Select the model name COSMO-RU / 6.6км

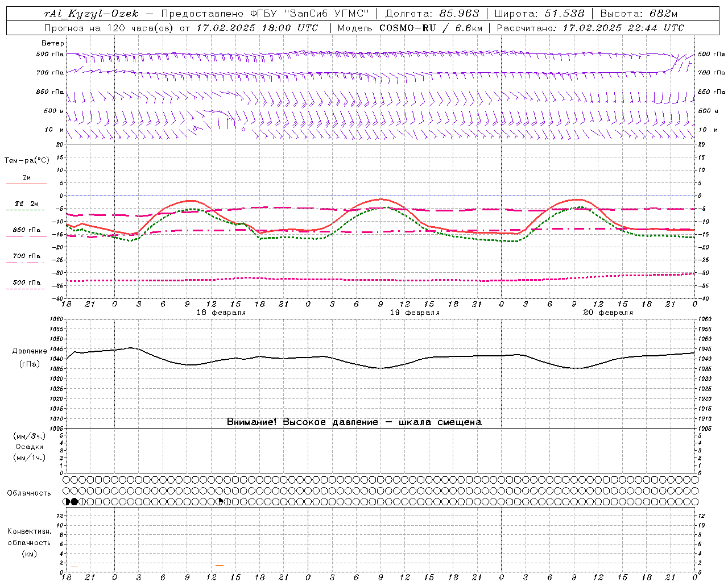click(x=431, y=28)
